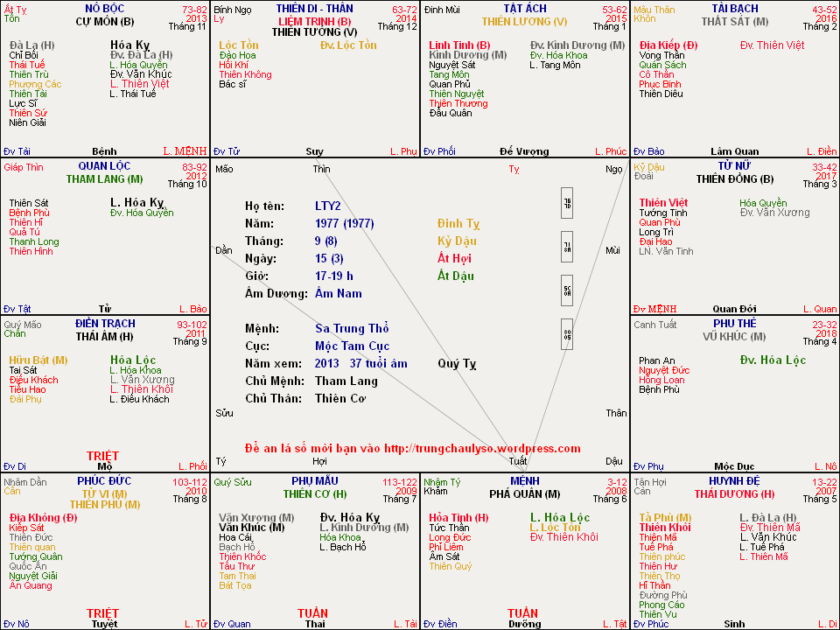The height and width of the screenshot is (630, 840).
Task: Click the glyph box below Ất Dậu
Action: point(566,333)
